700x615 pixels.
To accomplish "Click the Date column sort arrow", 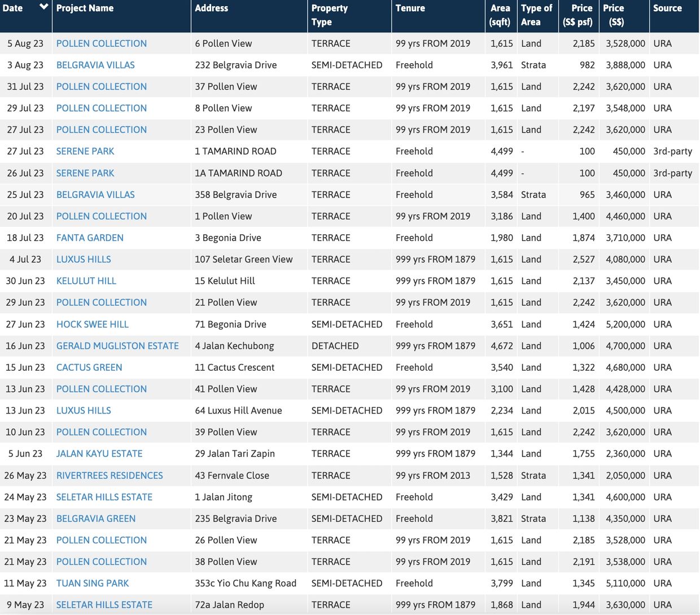I will (x=43, y=7).
